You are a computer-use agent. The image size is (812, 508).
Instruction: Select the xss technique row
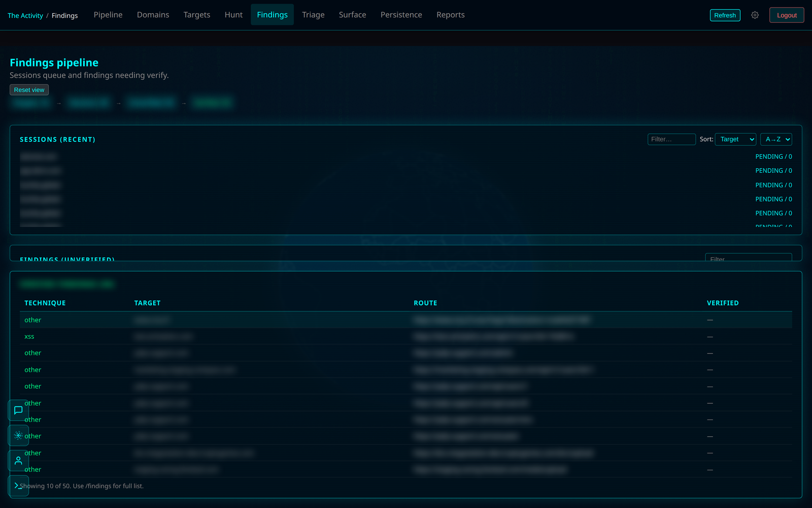point(406,336)
